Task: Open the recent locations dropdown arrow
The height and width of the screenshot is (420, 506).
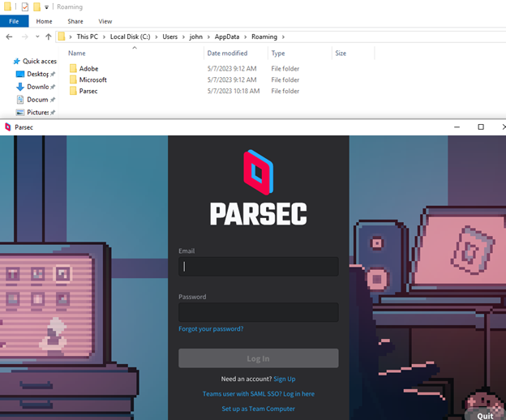Action: (x=37, y=37)
